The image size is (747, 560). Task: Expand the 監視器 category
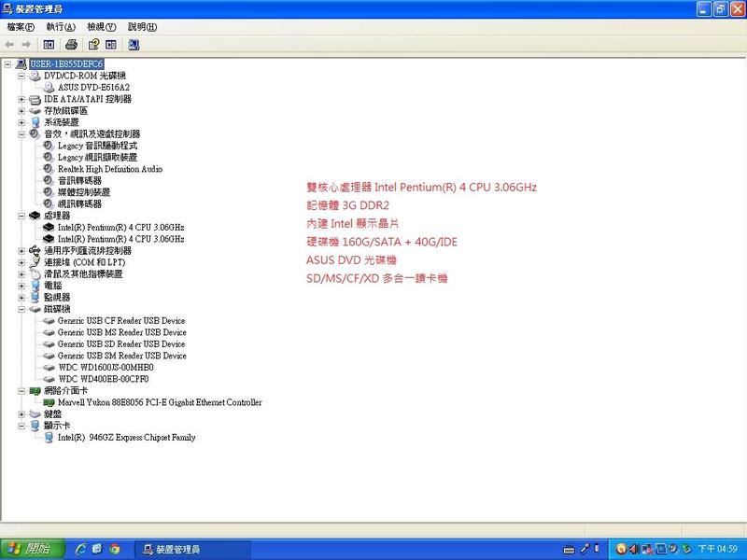[21, 297]
